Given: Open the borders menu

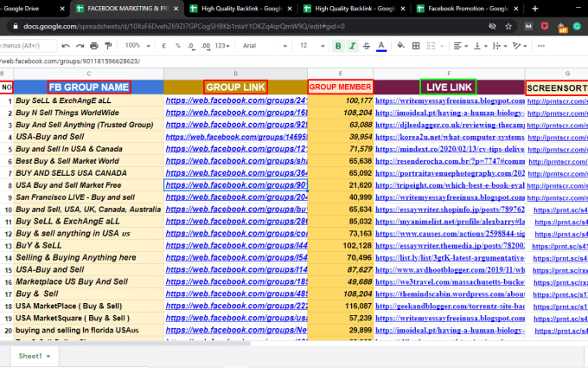Looking at the screenshot, I should (x=416, y=46).
